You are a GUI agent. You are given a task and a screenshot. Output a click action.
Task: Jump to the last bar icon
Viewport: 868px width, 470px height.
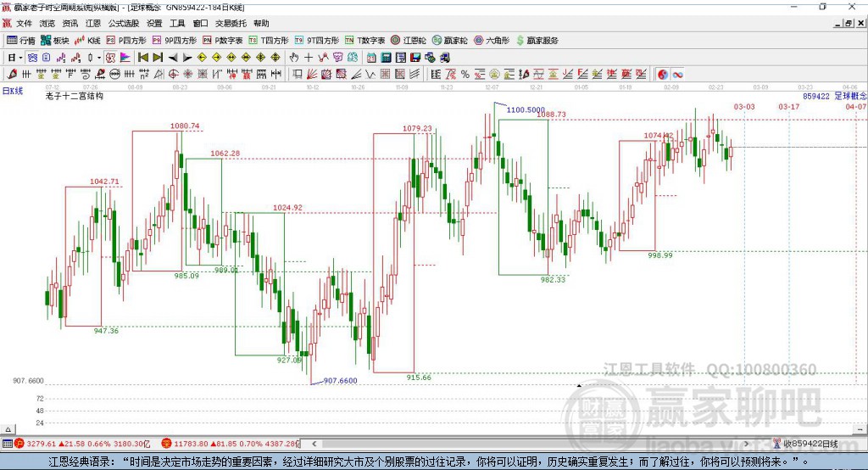(x=158, y=57)
